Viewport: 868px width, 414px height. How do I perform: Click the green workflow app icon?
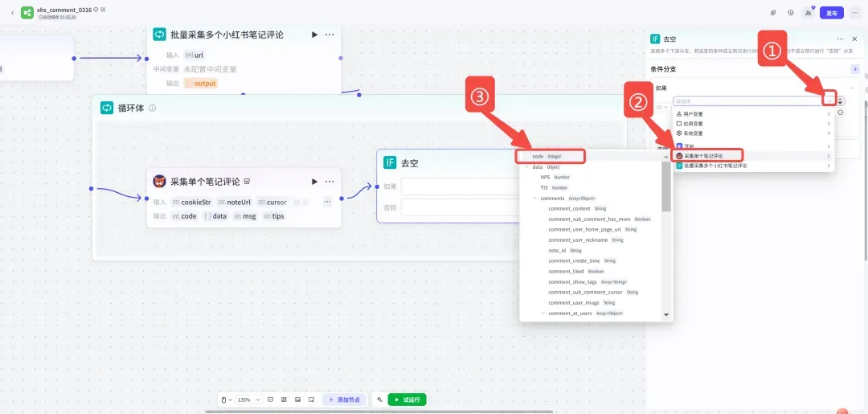click(27, 12)
